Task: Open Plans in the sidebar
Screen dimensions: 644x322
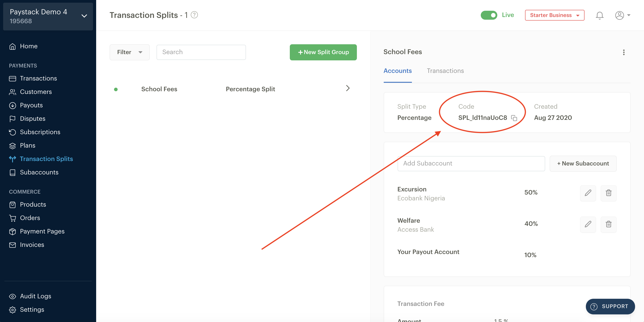Action: [x=22, y=146]
